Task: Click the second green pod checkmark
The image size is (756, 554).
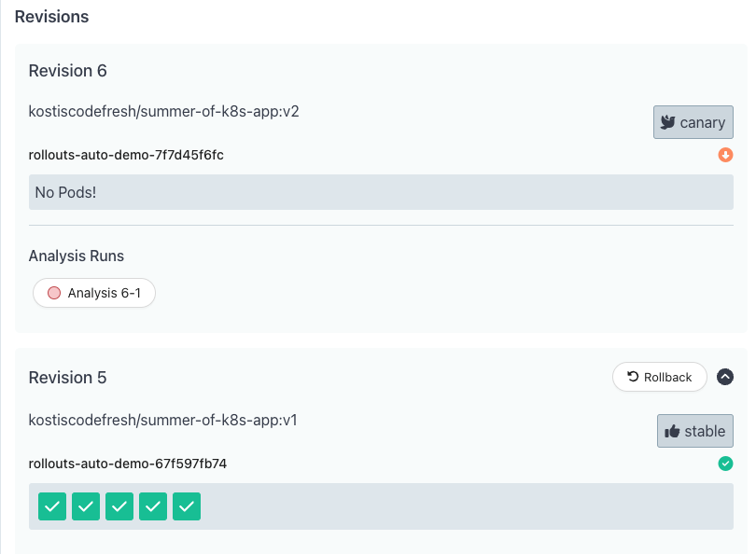Action: click(86, 506)
